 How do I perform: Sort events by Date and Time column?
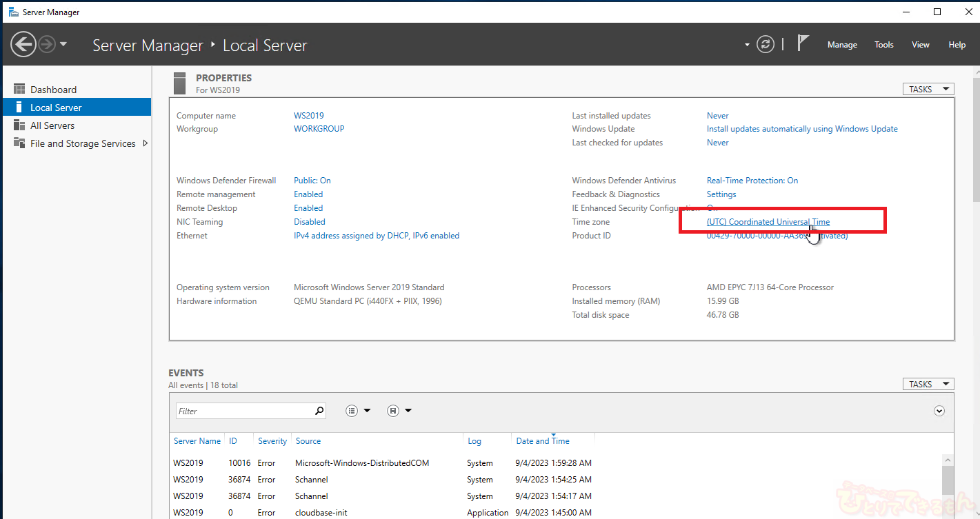(x=543, y=441)
